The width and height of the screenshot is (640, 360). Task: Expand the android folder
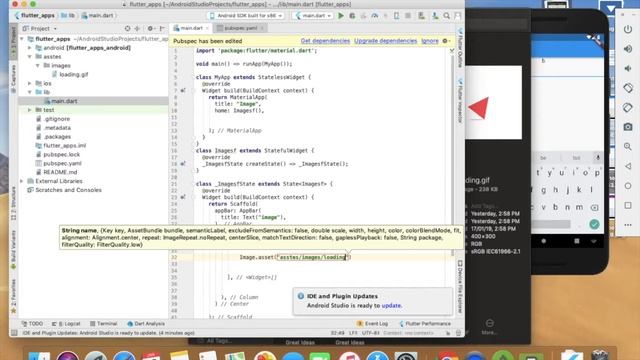coord(29,48)
